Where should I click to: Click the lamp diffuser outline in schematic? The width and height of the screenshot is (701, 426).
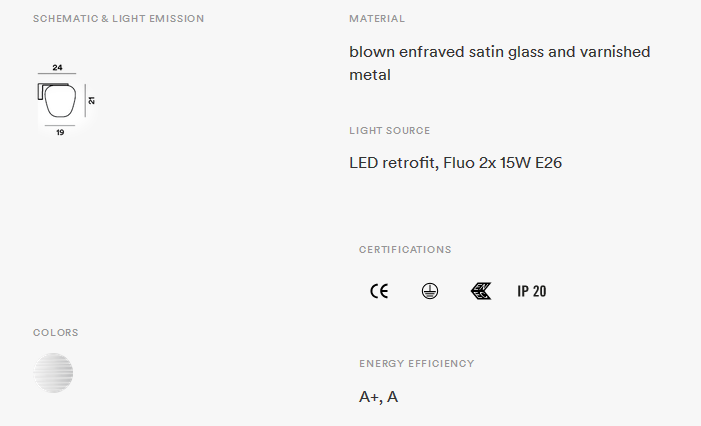pos(60,101)
